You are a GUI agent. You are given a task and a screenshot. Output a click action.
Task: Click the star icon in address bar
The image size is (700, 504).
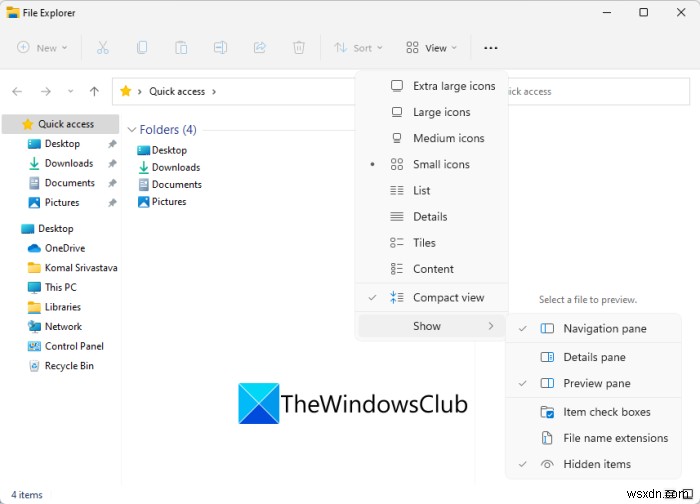[x=126, y=91]
